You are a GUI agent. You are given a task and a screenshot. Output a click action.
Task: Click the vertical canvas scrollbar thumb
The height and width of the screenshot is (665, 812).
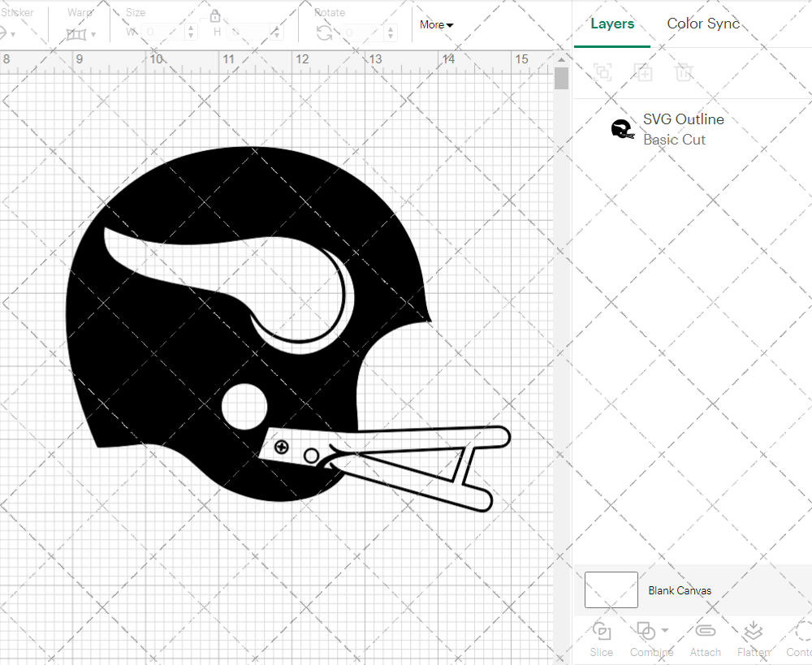point(561,78)
